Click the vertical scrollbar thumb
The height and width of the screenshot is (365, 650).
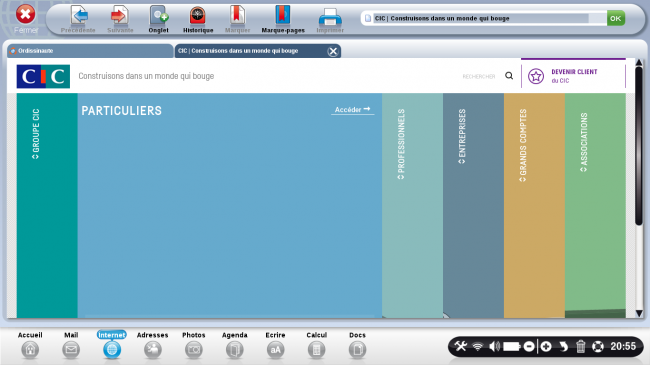click(639, 146)
